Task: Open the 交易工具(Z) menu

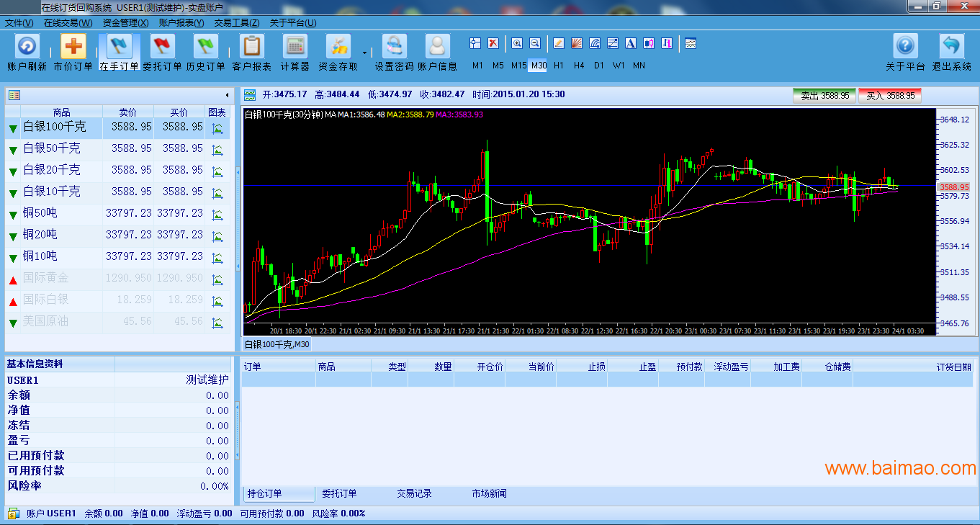Action: (237, 23)
